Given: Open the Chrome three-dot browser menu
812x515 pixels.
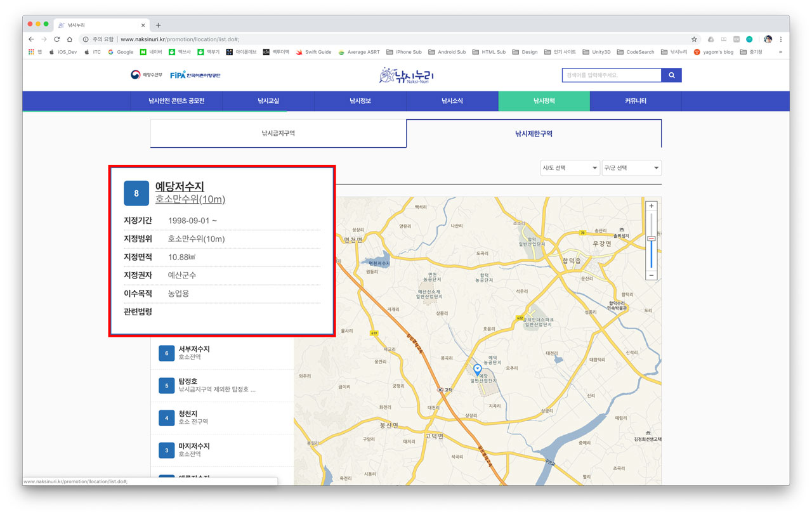Looking at the screenshot, I should pos(781,39).
